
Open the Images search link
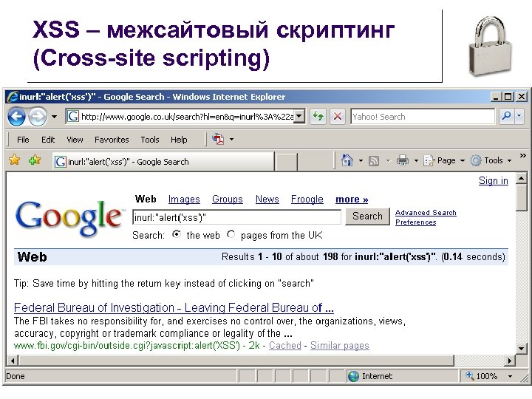tap(184, 199)
